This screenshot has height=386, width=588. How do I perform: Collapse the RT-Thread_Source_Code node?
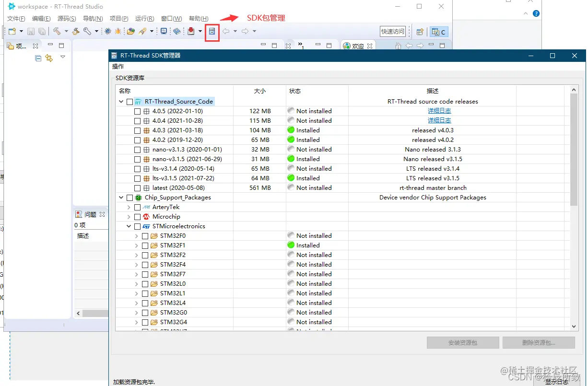[x=121, y=102]
